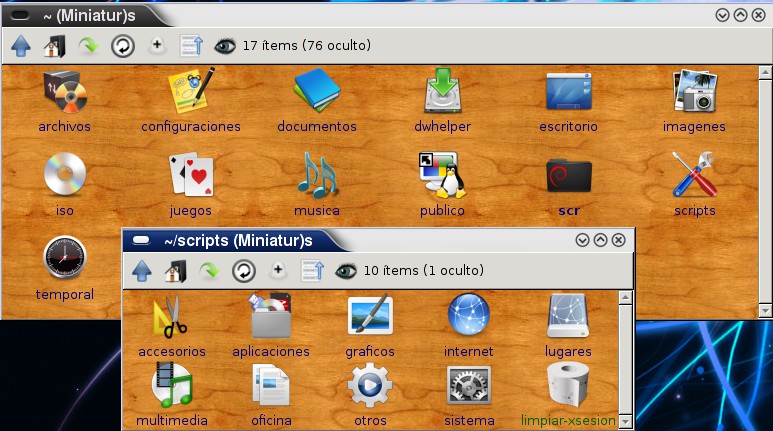This screenshot has height=431, width=773.
Task: Open home folder icon in the ~ window toolbar
Action: pyautogui.click(x=55, y=46)
